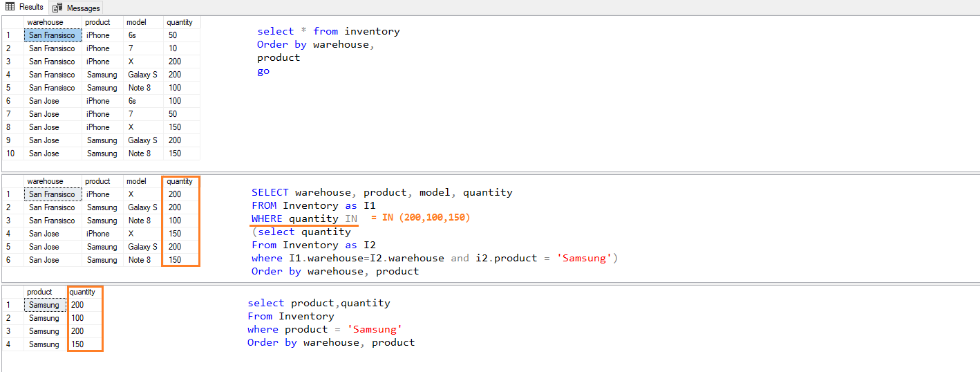Select model cell '6s' in row 1 of ten-row grid
Screen dimensions: 980x372
144,35
